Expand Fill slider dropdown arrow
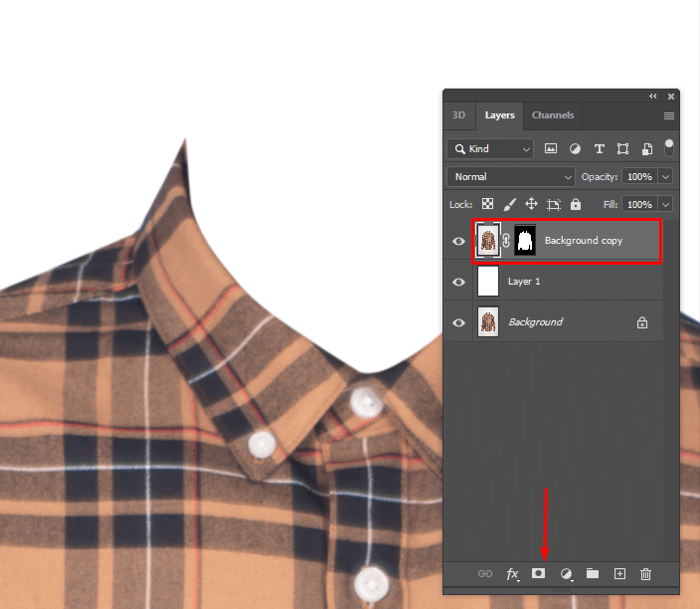The image size is (700, 609). (x=665, y=205)
